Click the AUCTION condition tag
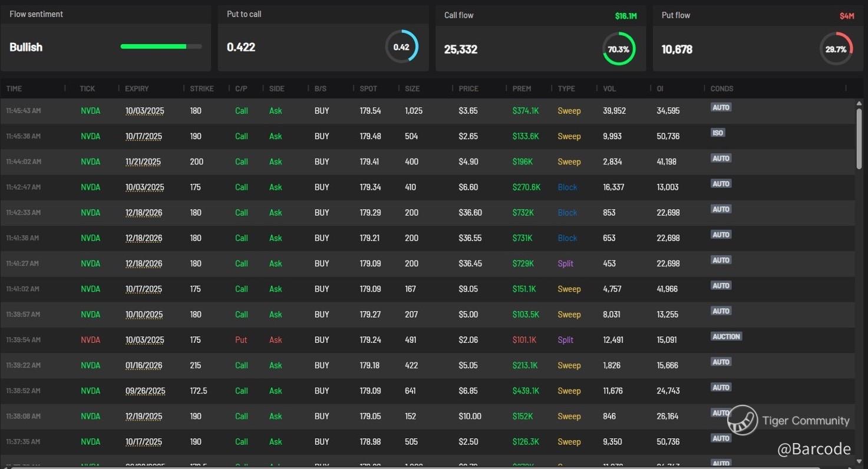868x469 pixels. tap(726, 336)
